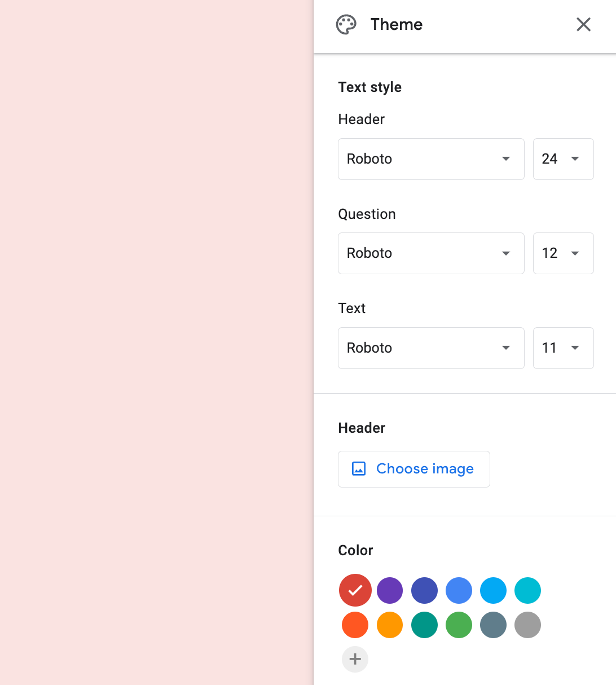Click the Theme palette icon
This screenshot has width=616, height=685.
(346, 25)
